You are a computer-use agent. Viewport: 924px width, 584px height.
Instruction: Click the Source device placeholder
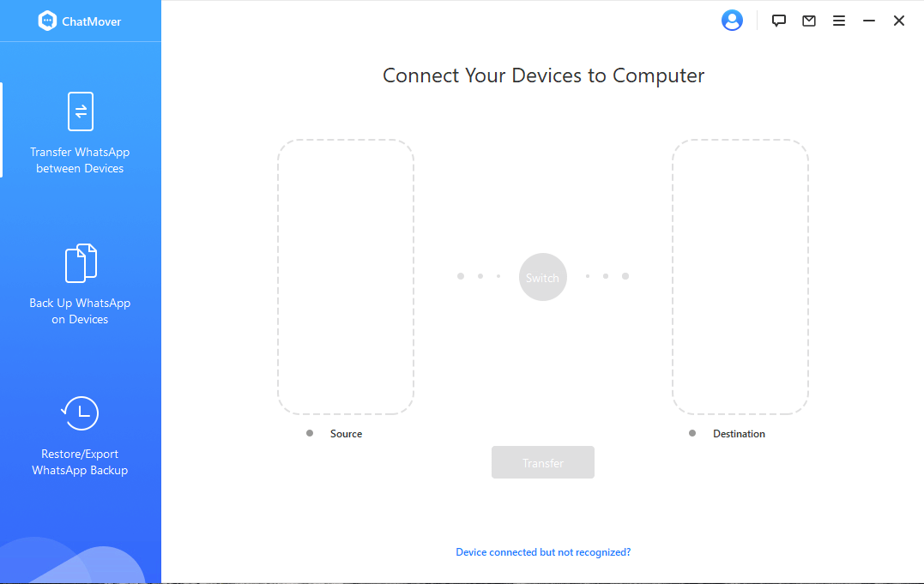pos(346,277)
